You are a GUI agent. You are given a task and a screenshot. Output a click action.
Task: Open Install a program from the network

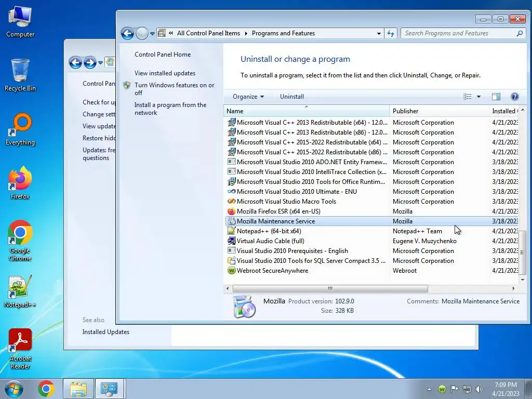coord(170,109)
